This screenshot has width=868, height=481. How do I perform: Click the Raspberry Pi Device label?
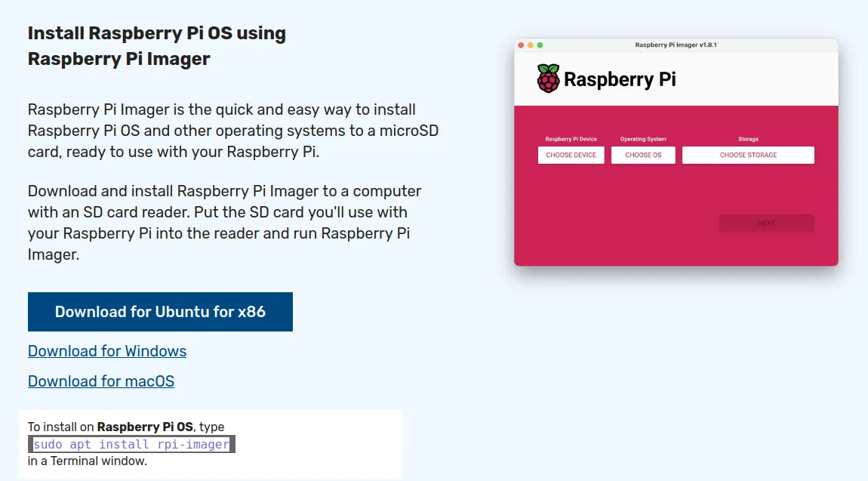(571, 139)
